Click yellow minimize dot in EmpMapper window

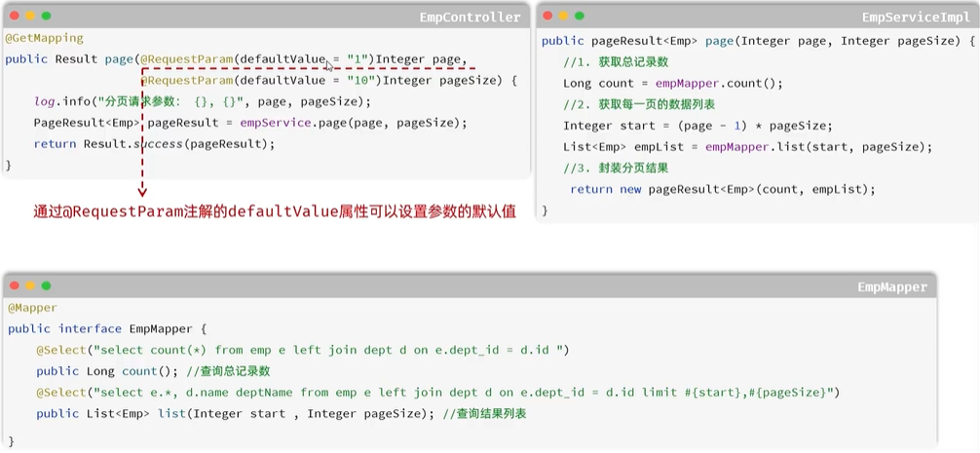pos(30,285)
